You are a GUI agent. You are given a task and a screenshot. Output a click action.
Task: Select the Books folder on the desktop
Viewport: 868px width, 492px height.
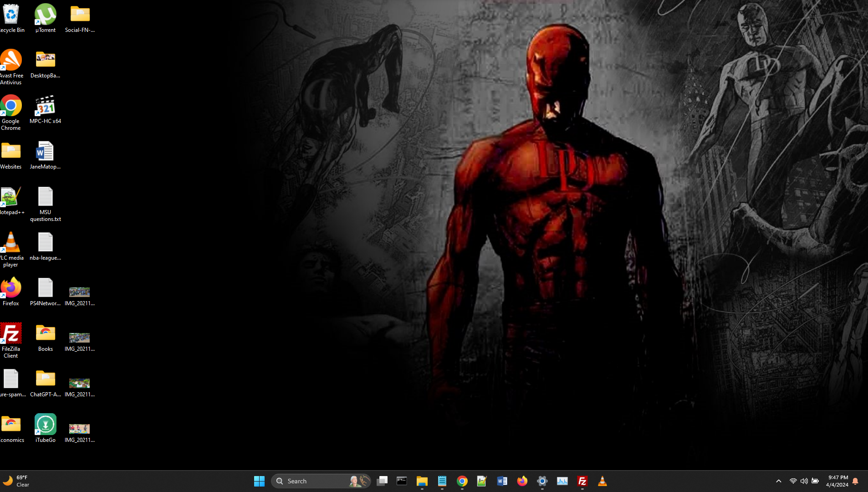(46, 337)
